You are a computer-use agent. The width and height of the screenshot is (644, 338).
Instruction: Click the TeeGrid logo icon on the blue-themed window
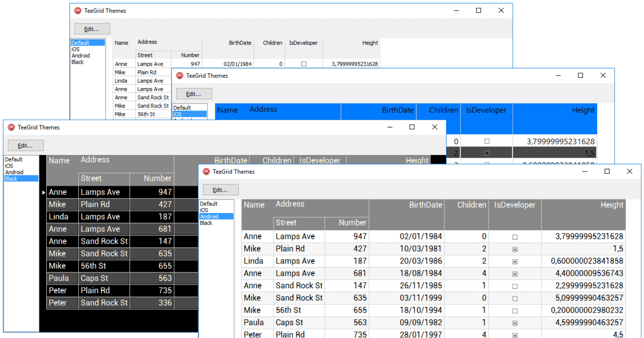click(180, 76)
